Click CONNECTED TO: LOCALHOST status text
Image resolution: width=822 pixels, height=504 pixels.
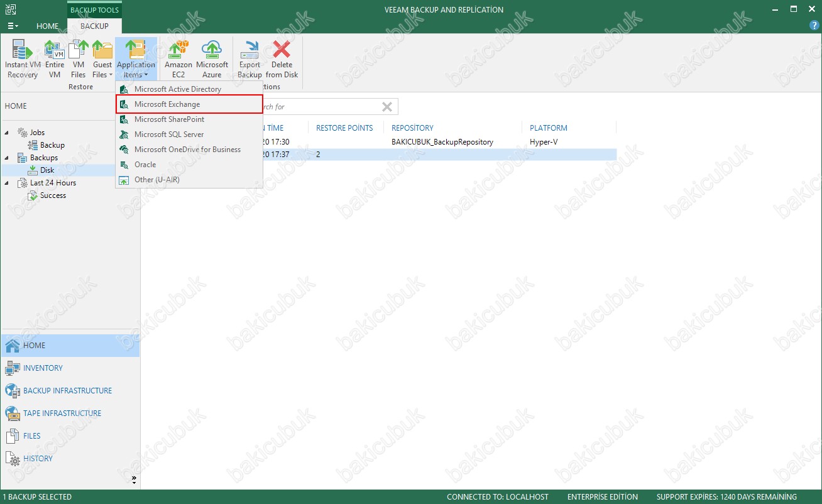(498, 497)
